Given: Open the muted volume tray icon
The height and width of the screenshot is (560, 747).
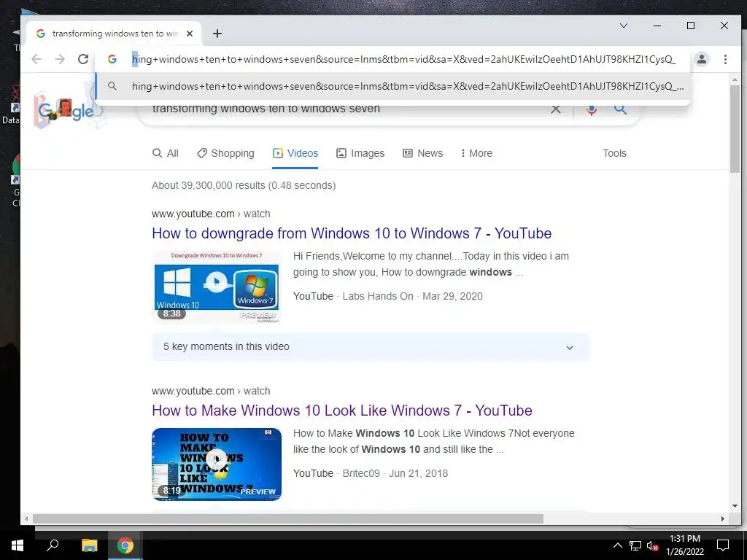Looking at the screenshot, I should pyautogui.click(x=652, y=545).
